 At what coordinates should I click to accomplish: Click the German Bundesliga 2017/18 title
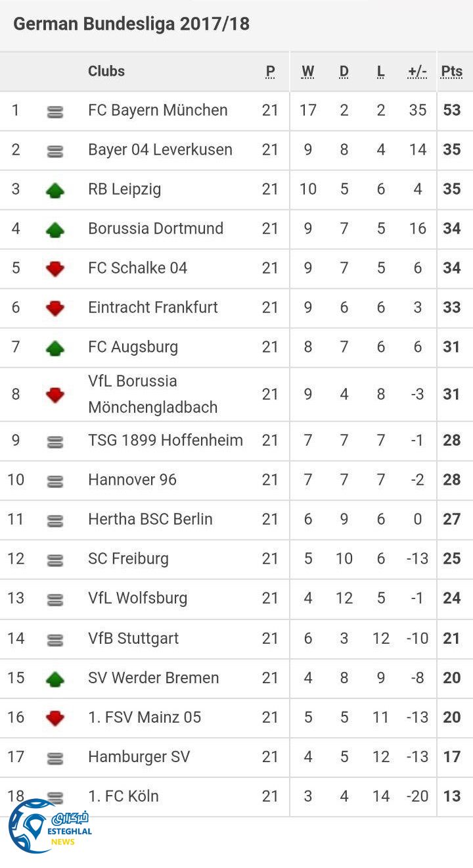click(131, 24)
